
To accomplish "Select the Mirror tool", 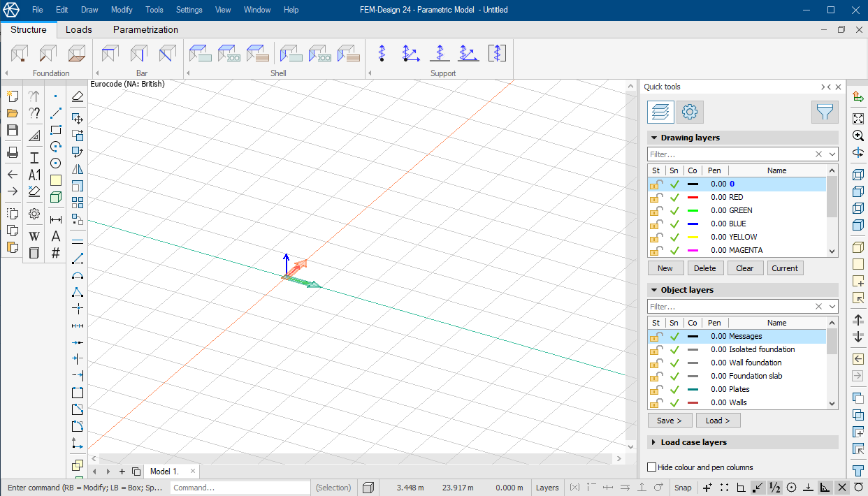I will (x=78, y=169).
